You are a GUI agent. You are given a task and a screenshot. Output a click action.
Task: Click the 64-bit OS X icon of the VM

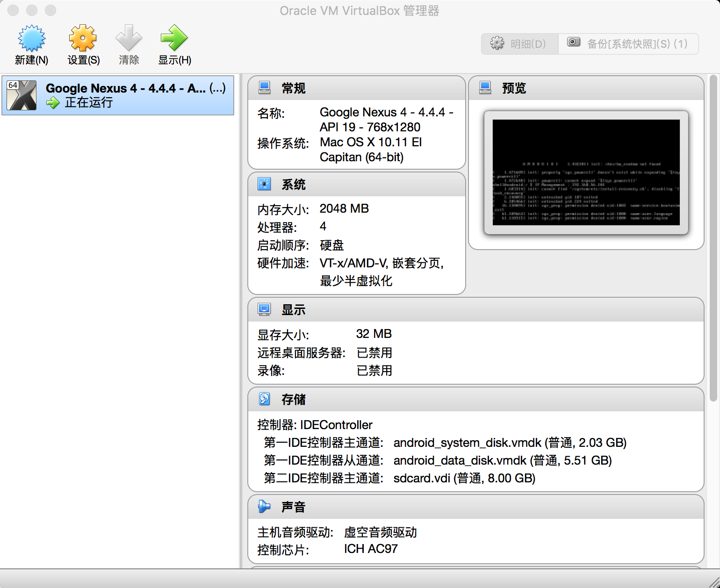pyautogui.click(x=22, y=95)
